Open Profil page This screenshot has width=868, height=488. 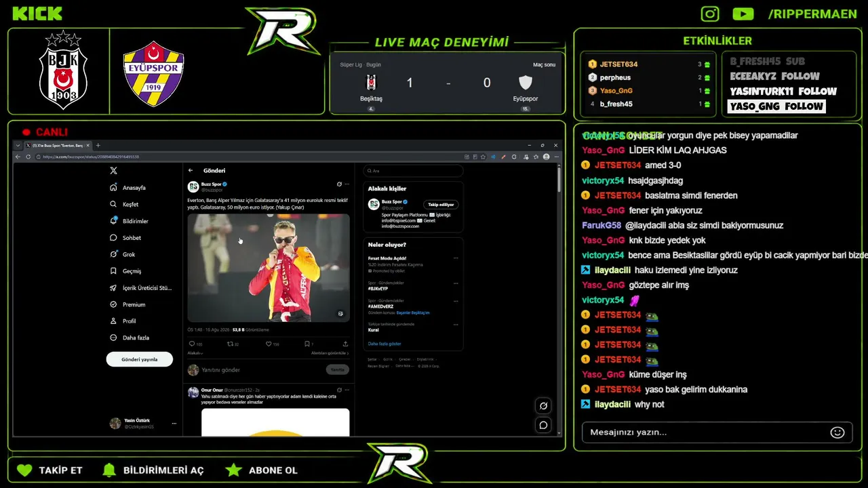pos(123,321)
